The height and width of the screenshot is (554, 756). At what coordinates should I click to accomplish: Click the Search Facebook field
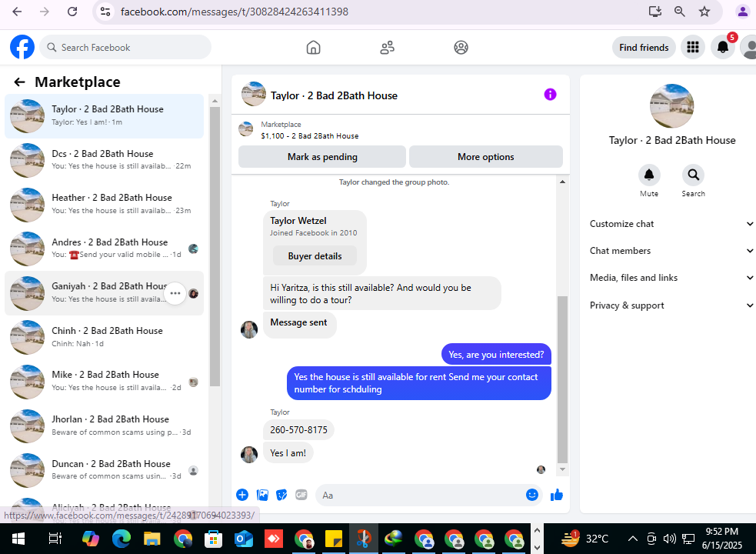pos(125,47)
